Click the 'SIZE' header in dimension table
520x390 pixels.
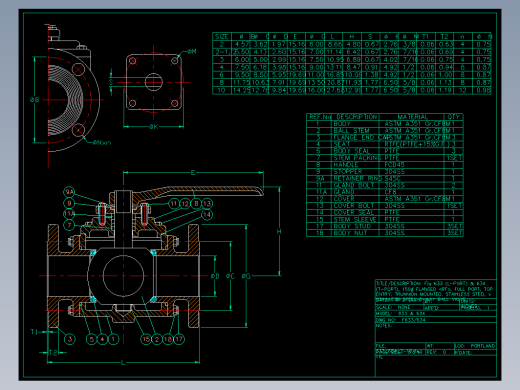(222, 37)
